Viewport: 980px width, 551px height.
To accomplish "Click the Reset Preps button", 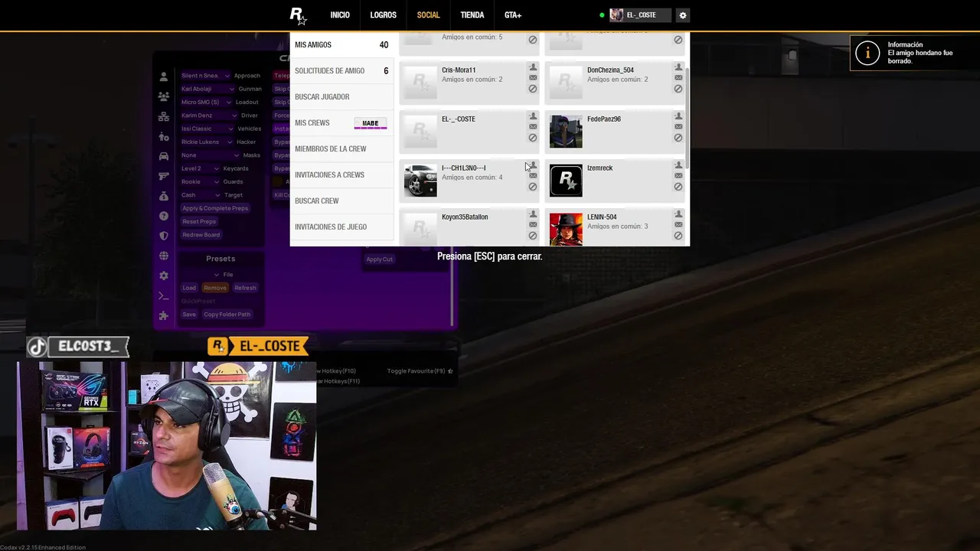I will point(199,222).
